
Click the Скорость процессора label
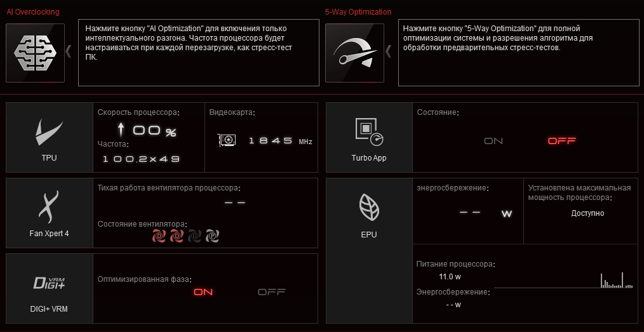[139, 112]
